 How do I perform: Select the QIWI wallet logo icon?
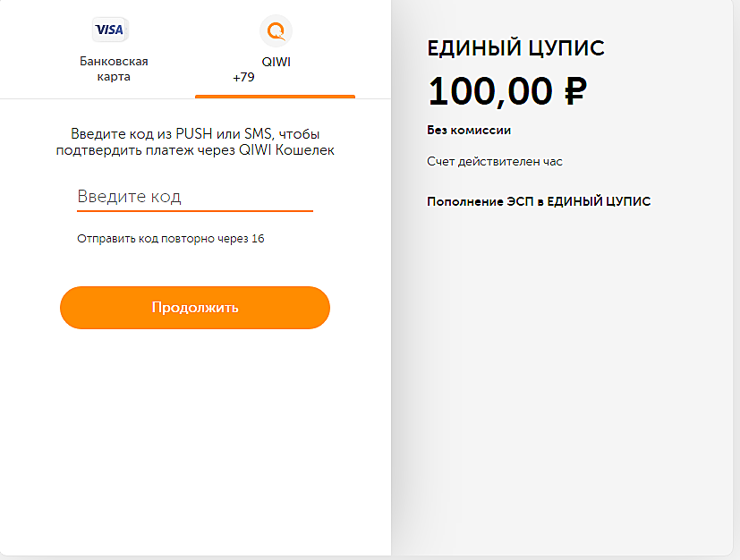pyautogui.click(x=276, y=31)
